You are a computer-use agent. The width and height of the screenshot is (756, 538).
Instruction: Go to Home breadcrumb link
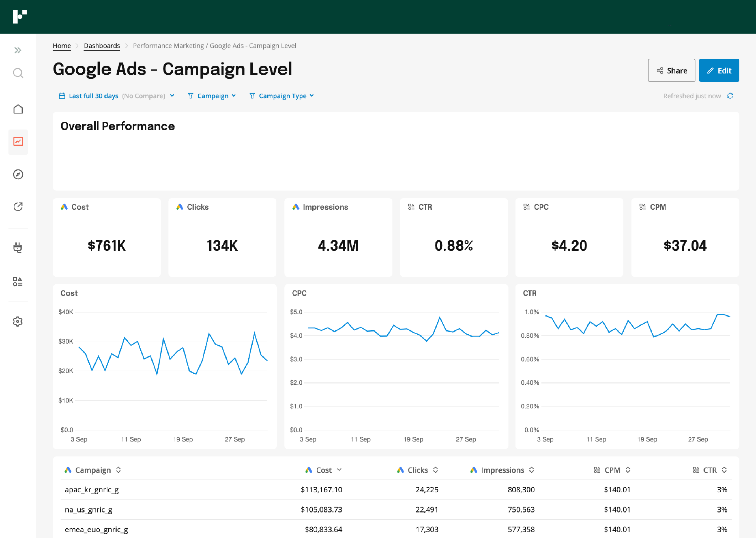pos(62,46)
